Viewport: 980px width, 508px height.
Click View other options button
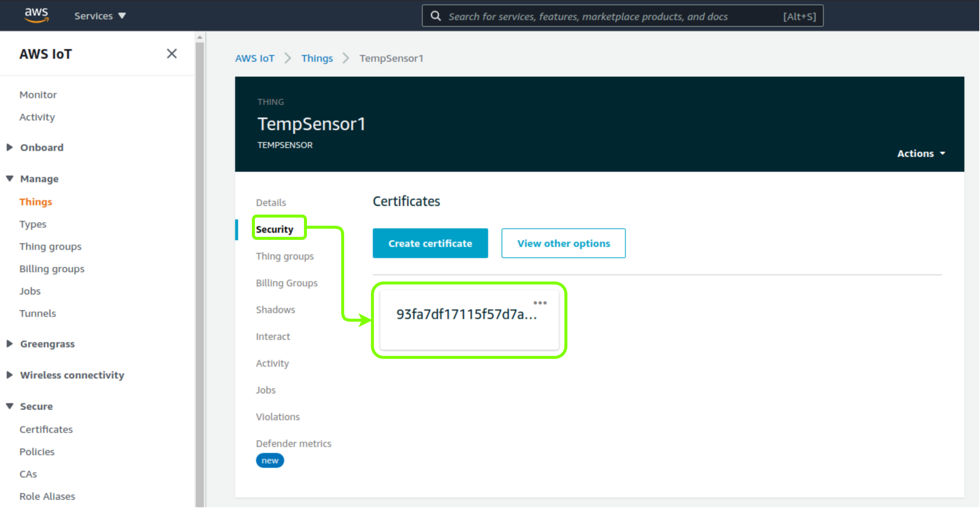pyautogui.click(x=563, y=243)
